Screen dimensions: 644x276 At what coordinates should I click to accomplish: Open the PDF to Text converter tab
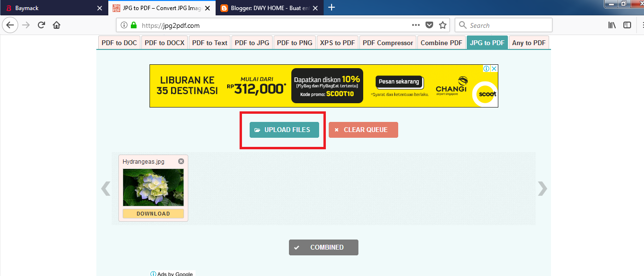point(209,43)
